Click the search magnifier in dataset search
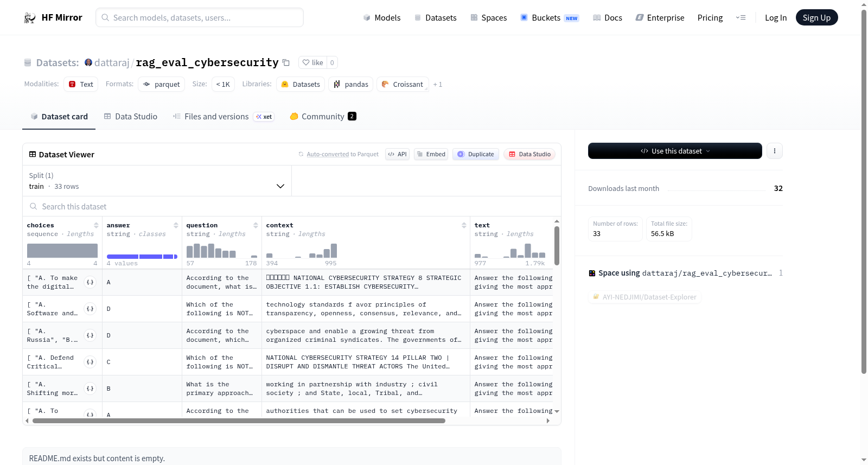This screenshot has height=465, width=868. click(x=34, y=206)
